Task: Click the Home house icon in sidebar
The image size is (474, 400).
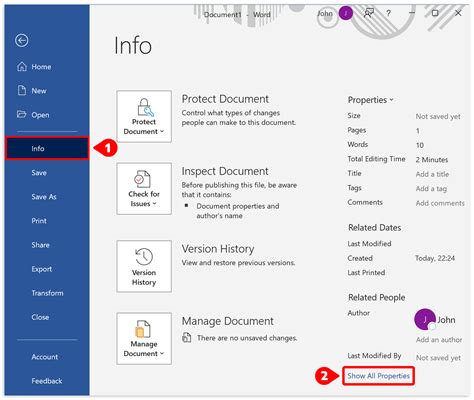Action: [22, 67]
